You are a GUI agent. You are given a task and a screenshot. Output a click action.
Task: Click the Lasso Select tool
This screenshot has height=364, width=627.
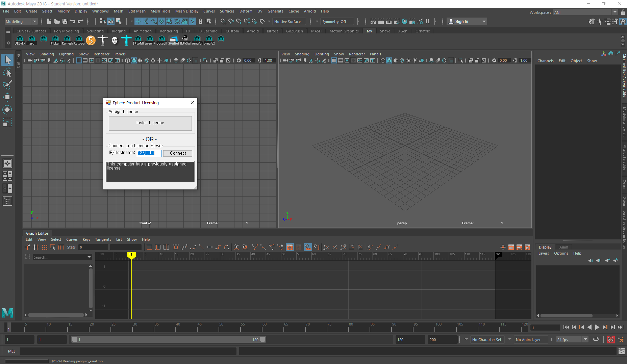(x=7, y=73)
